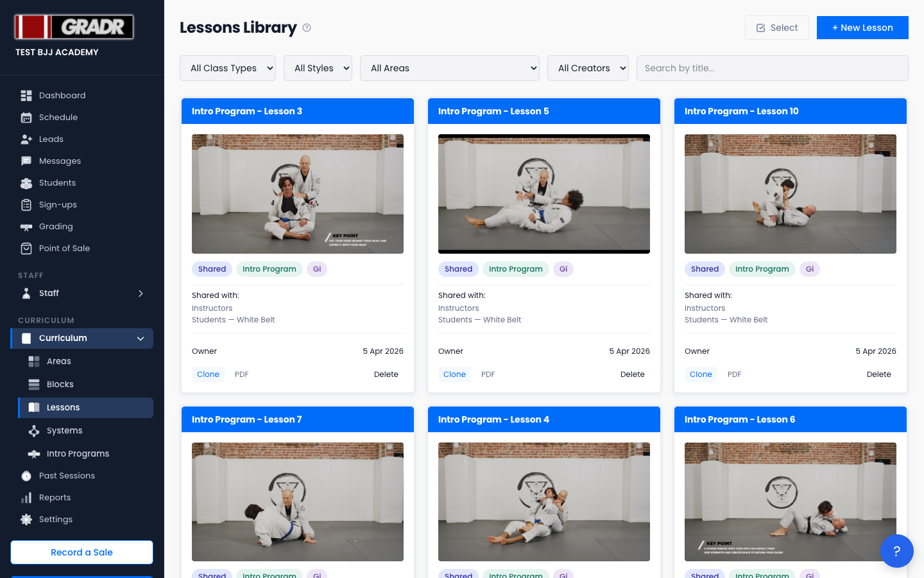The image size is (924, 578).
Task: Go to Messages in sidebar
Action: pyautogui.click(x=82, y=161)
